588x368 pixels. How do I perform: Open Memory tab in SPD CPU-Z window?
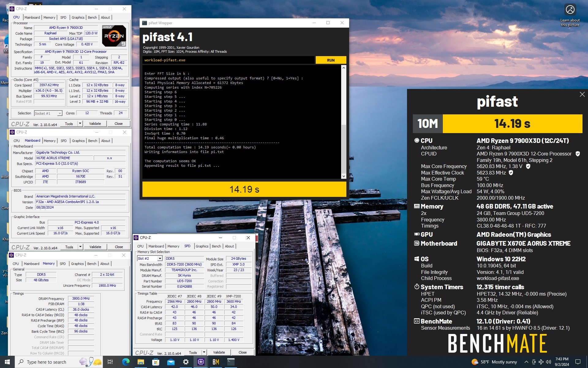pyautogui.click(x=173, y=246)
